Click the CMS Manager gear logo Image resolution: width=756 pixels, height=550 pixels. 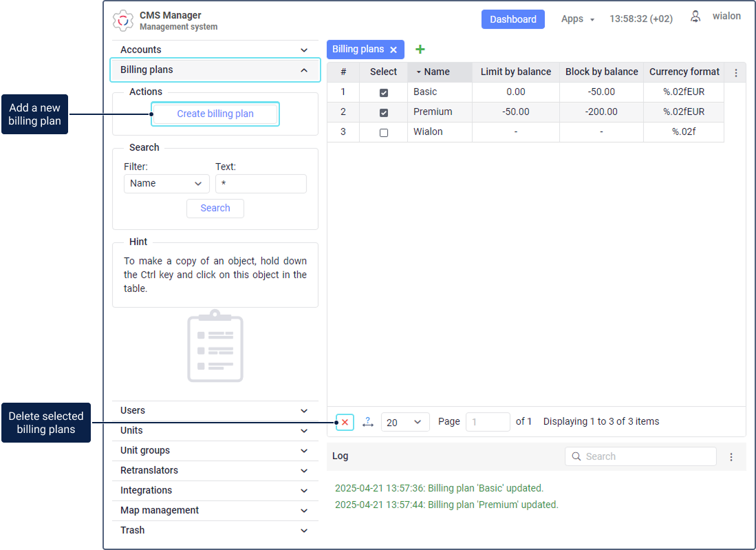point(123,21)
